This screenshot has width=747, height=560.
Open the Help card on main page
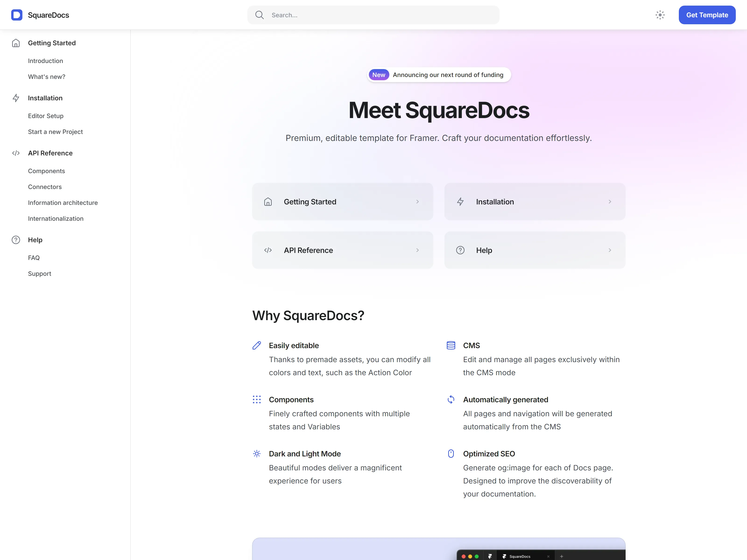[x=535, y=250]
